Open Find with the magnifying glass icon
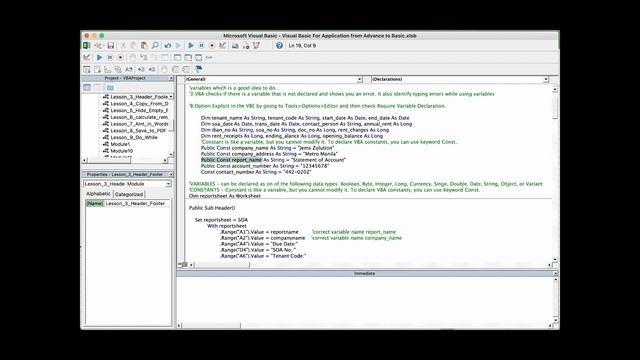 [x=155, y=45]
